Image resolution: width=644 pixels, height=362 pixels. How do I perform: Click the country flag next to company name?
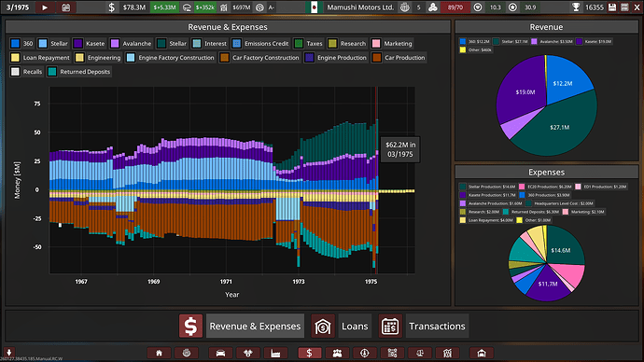[315, 7]
